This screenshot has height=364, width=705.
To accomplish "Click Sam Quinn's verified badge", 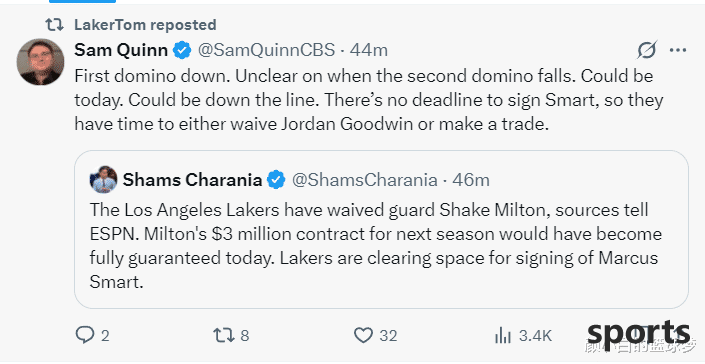I will [182, 50].
